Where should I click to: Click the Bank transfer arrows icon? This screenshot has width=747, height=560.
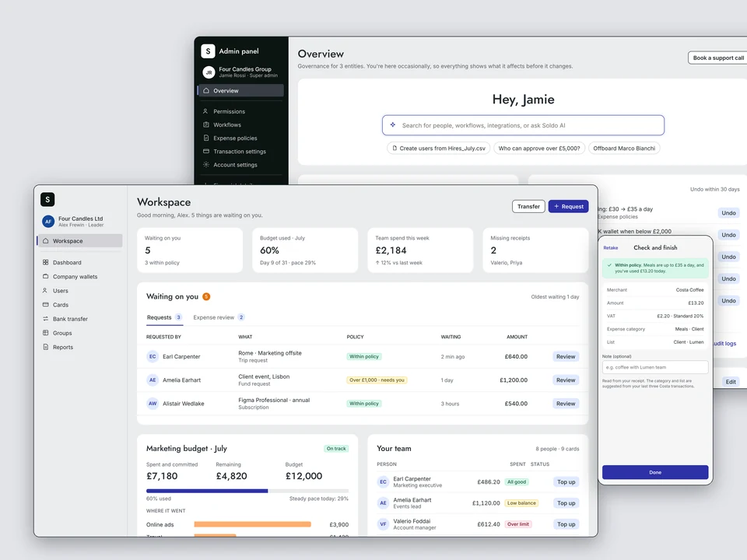tap(46, 319)
